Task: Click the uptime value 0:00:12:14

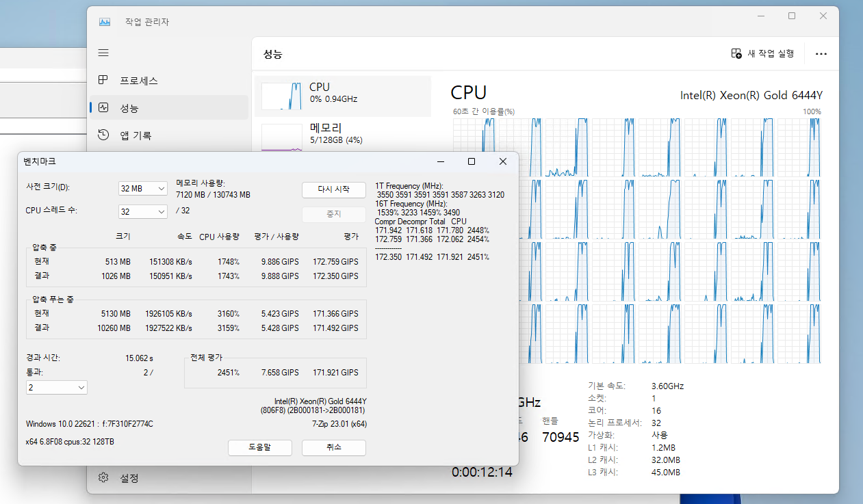Action: [482, 472]
